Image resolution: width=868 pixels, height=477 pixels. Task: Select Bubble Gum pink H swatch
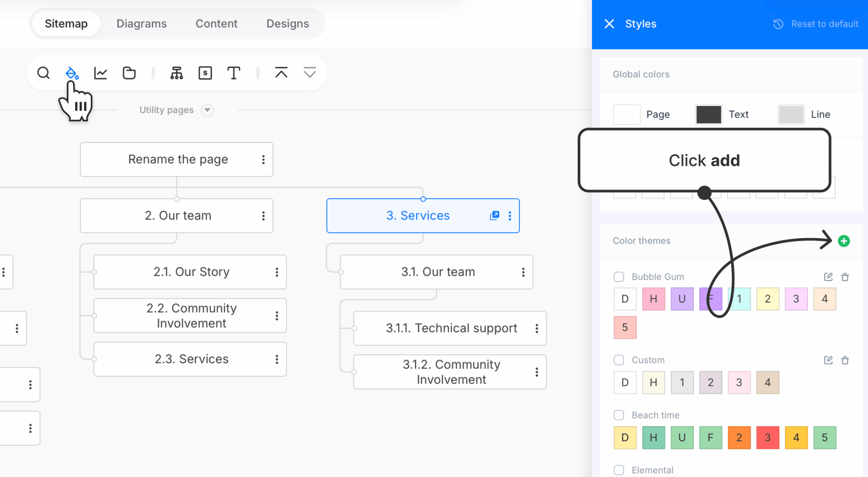click(x=654, y=299)
